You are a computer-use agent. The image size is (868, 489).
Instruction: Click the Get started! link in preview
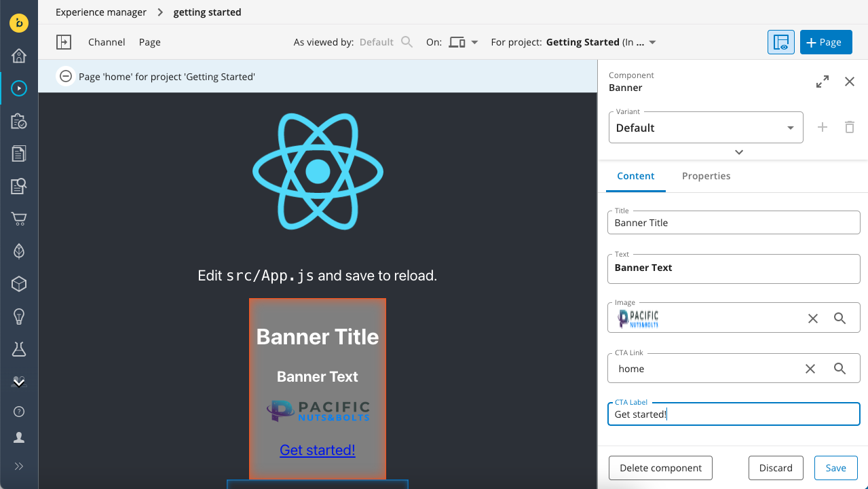(318, 450)
